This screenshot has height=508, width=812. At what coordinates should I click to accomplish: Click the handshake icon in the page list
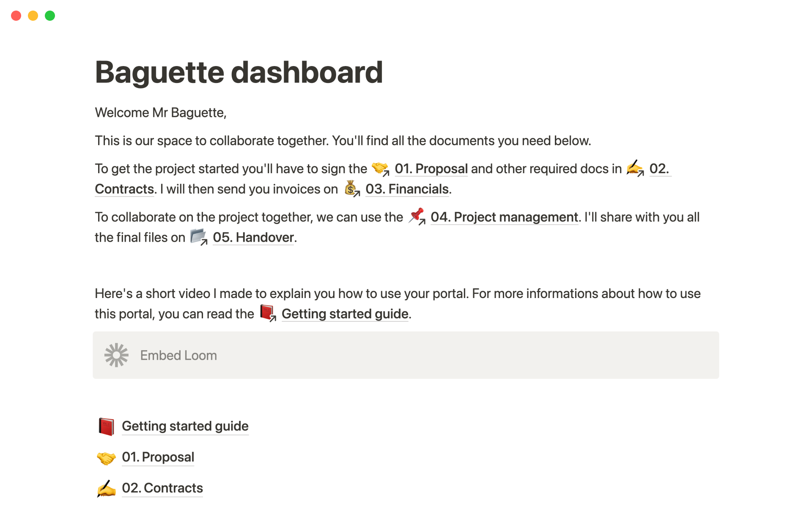tap(106, 458)
